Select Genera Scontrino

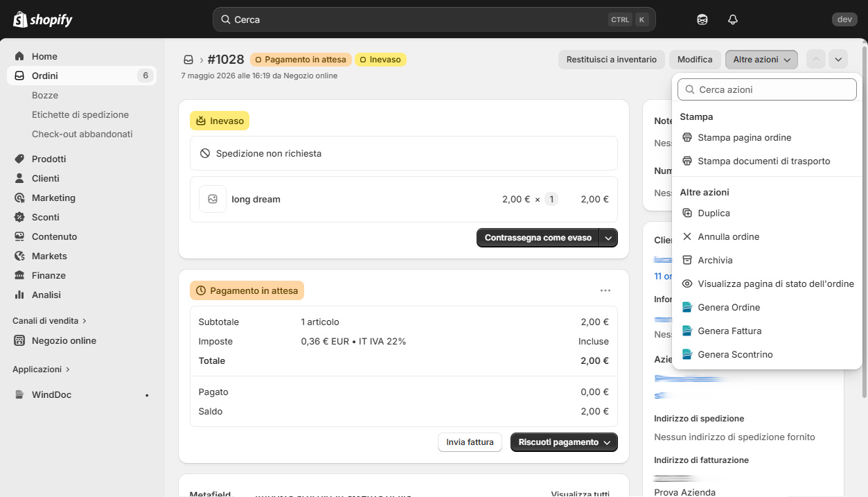click(x=767, y=354)
